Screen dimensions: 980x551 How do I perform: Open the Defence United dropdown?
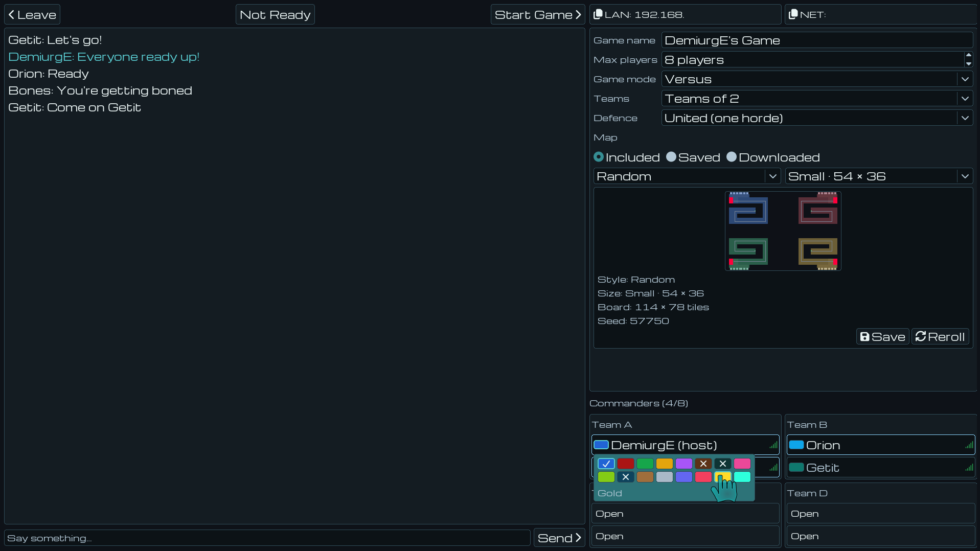817,118
